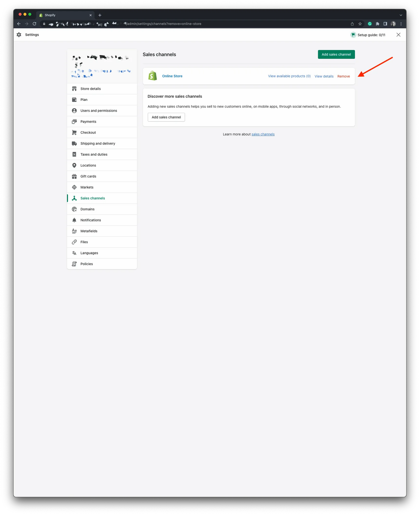The width and height of the screenshot is (420, 515).
Task: Open the browser extensions puzzle icon
Action: point(377,24)
